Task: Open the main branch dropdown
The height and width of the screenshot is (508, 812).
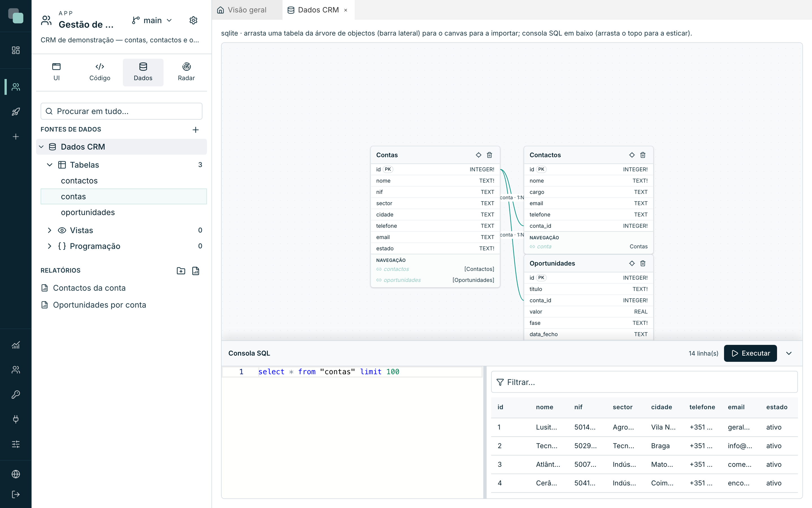Action: point(152,21)
